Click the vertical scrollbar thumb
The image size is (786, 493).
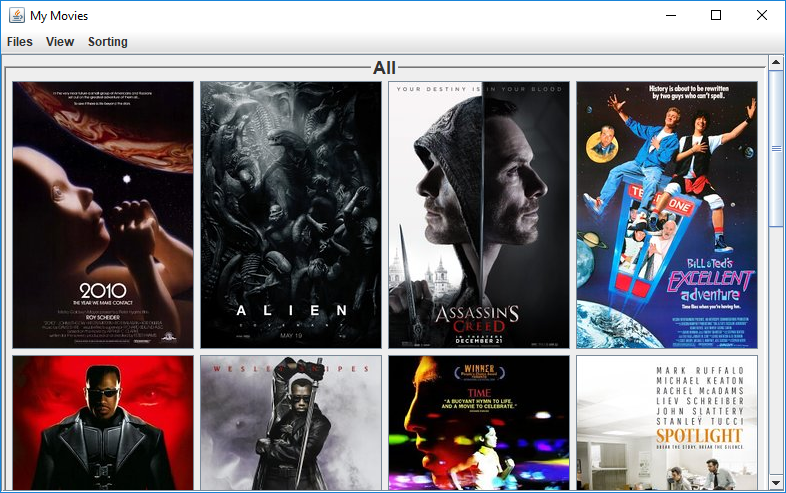pyautogui.click(x=776, y=148)
